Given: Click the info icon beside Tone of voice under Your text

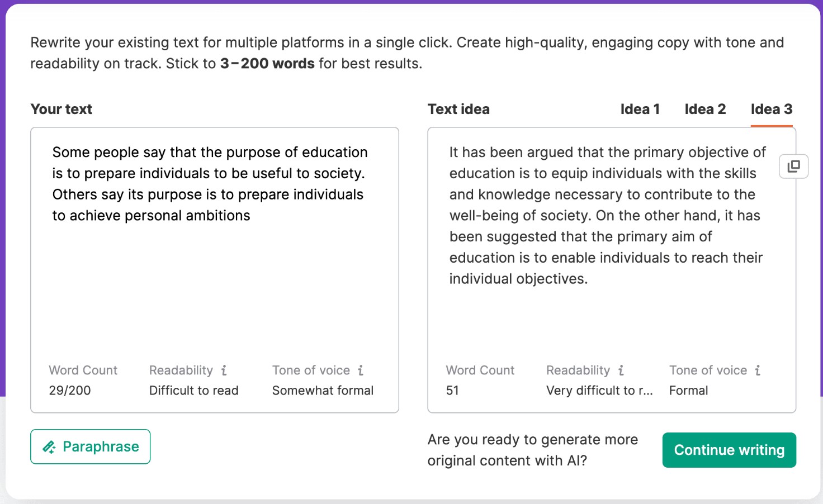Looking at the screenshot, I should (x=361, y=370).
